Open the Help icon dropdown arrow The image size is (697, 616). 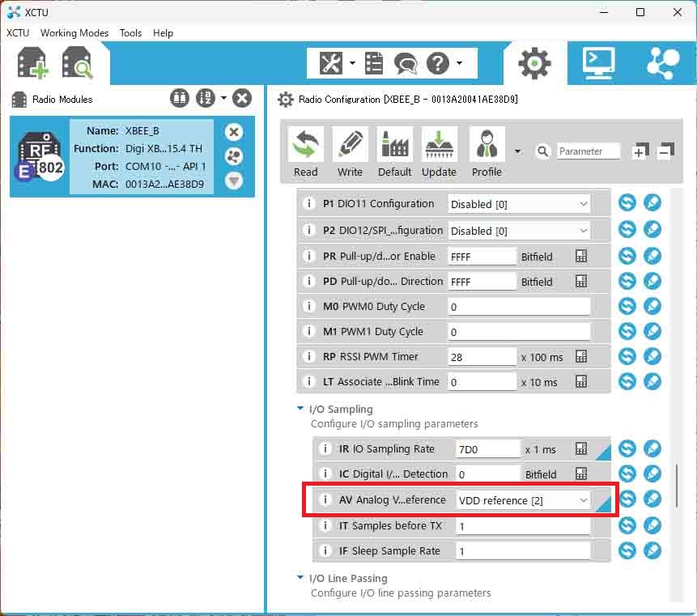(x=459, y=63)
